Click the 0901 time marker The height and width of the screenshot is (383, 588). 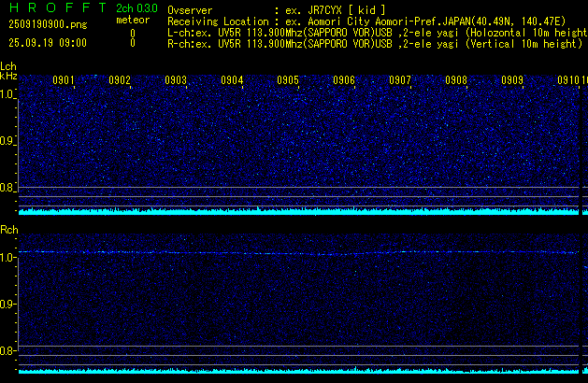(64, 80)
